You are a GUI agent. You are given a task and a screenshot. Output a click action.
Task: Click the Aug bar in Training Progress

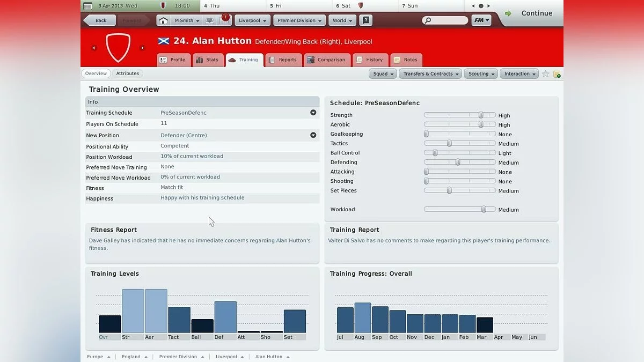(x=362, y=317)
